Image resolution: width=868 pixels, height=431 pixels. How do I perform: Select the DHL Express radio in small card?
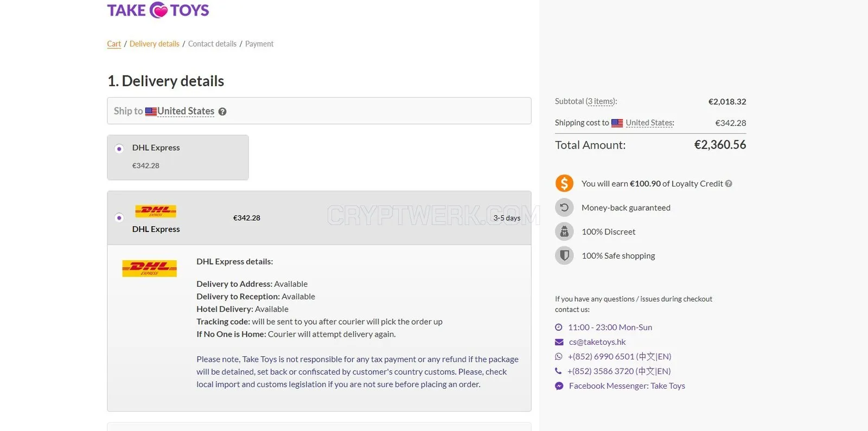click(119, 149)
